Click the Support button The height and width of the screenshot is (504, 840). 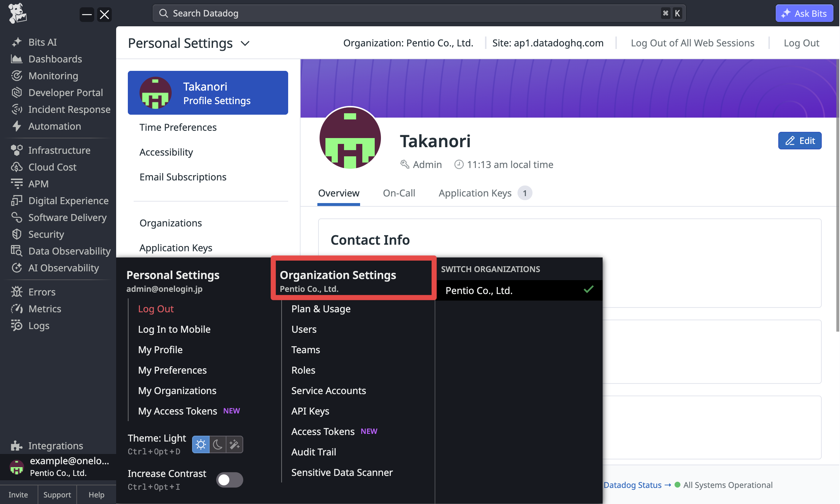click(x=57, y=495)
